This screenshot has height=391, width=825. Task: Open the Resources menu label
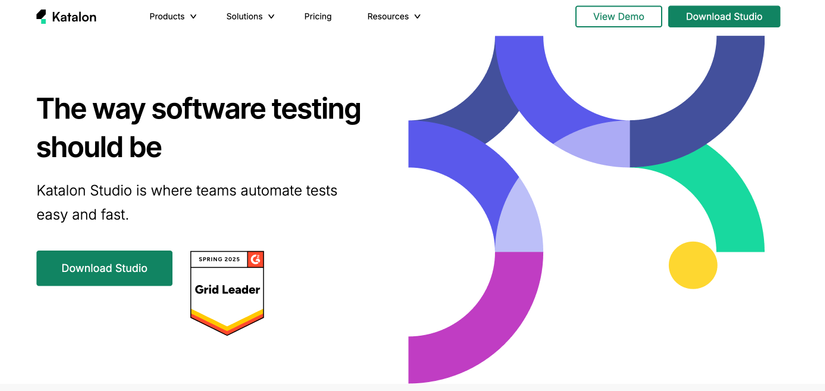click(388, 16)
